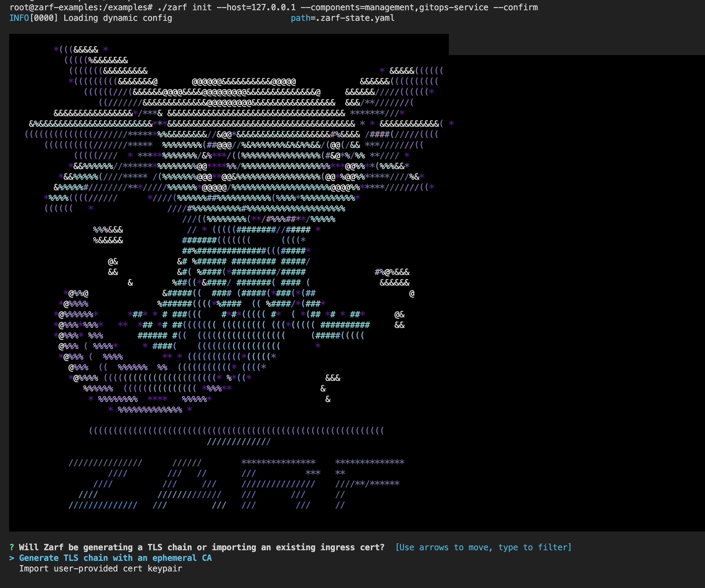Click the cyan selection arrow cursor
This screenshot has width=705, height=588.
pyautogui.click(x=12, y=558)
